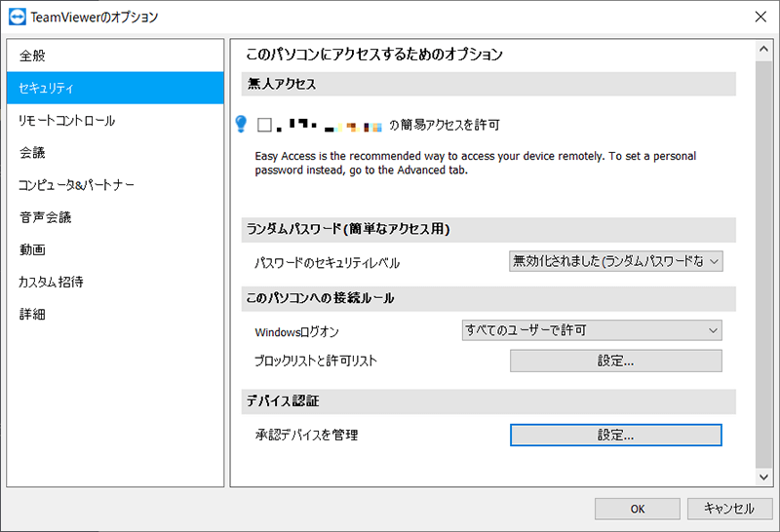Click the キャンセル button
The height and width of the screenshot is (532, 780).
pos(729,509)
